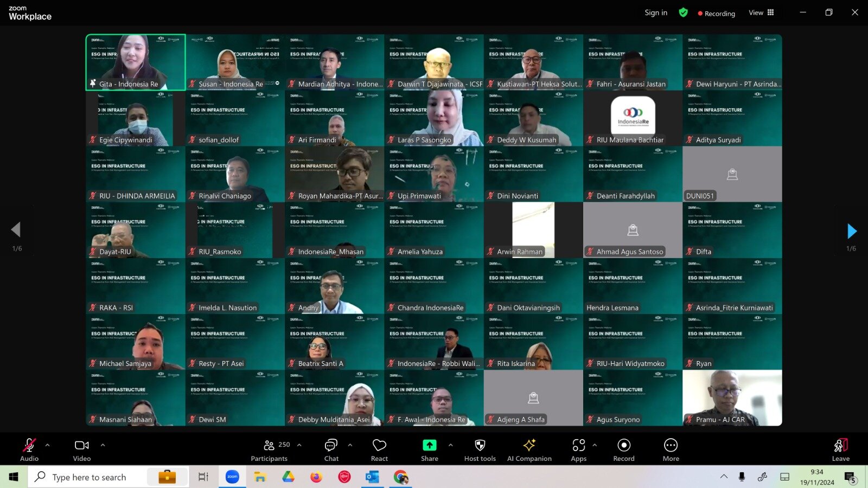
Task: Switch to Zoom in the taskbar
Action: [232, 477]
